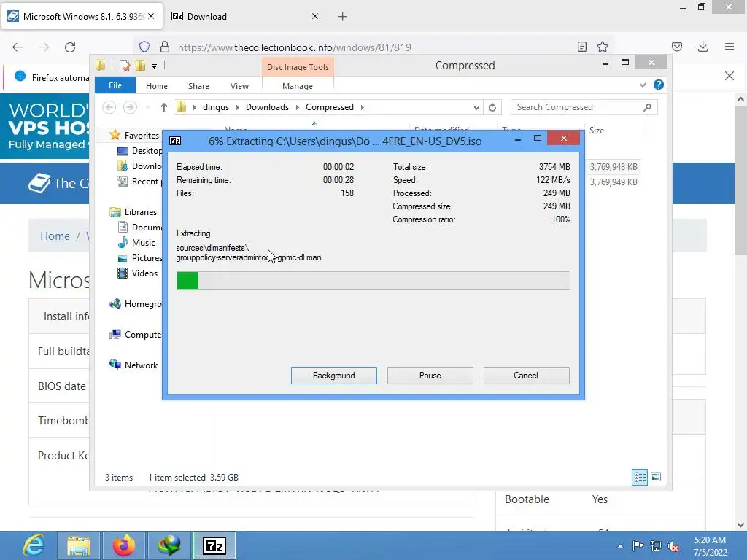
Task: Select Disc Image Tools contextual tab
Action: point(298,67)
